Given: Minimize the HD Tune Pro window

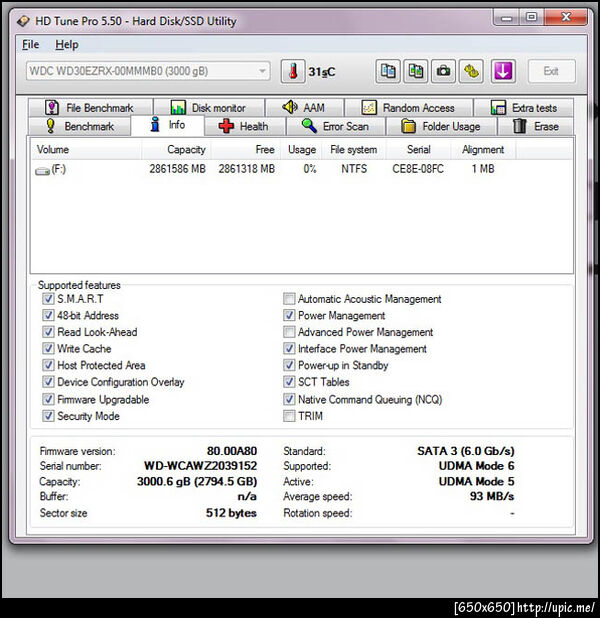Looking at the screenshot, I should click(x=507, y=17).
